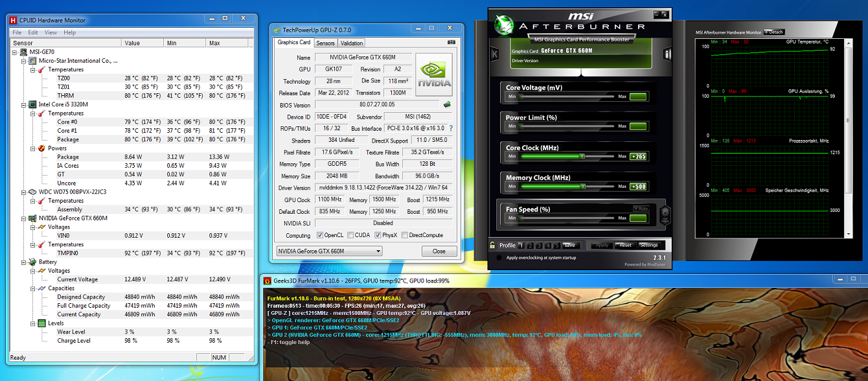
Task: Select the Graphics Card tab in GPU-Z
Action: [x=293, y=43]
